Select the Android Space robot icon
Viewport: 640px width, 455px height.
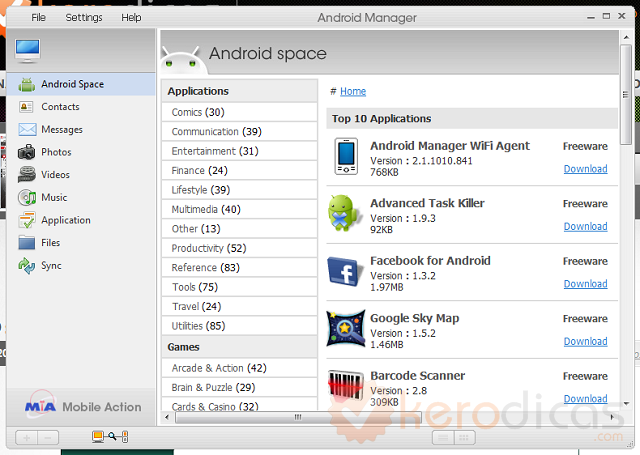tap(27, 84)
